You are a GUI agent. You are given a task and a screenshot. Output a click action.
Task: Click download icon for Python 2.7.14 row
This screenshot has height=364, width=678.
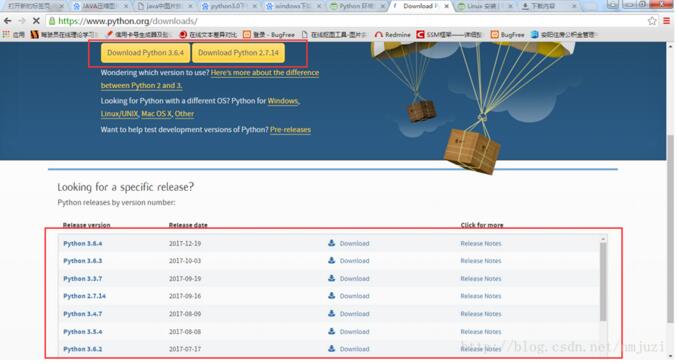click(x=331, y=296)
